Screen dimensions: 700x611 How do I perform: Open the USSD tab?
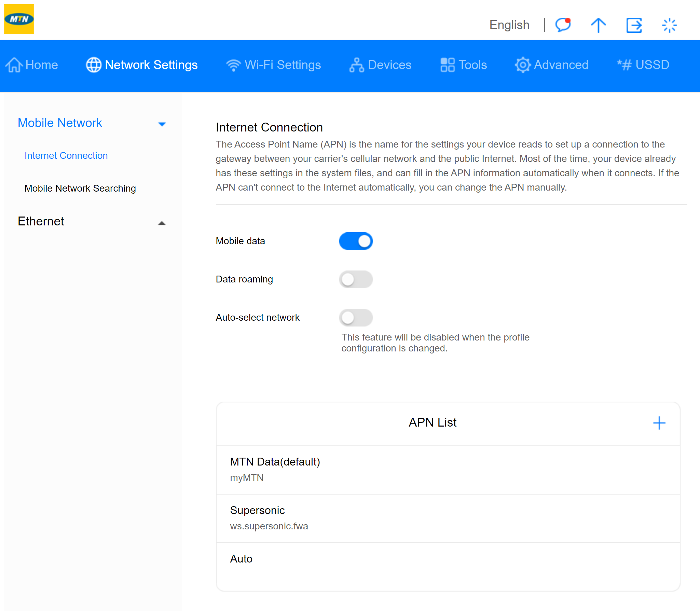[643, 65]
